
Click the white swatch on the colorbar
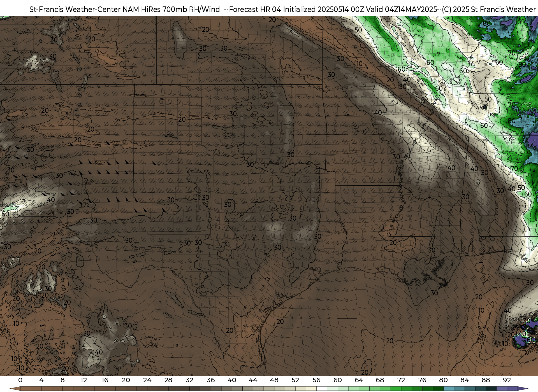[322, 389]
